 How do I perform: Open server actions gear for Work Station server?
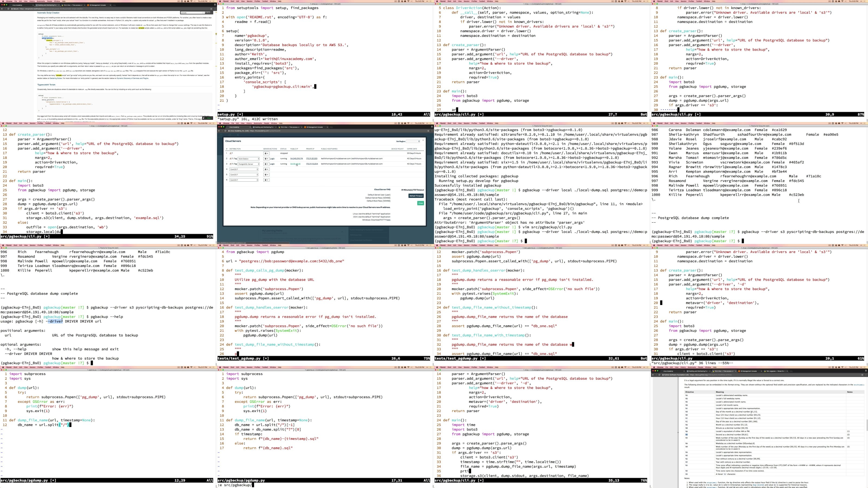(266, 159)
